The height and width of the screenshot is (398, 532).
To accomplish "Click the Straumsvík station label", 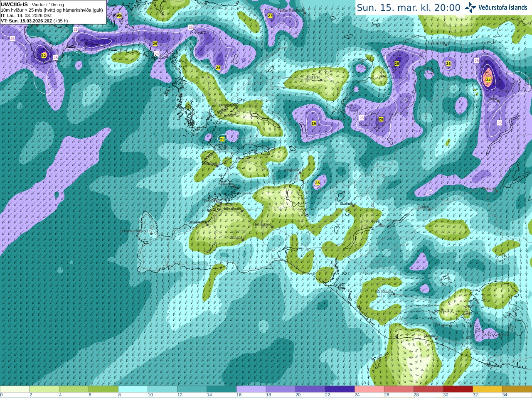I will (x=197, y=222).
